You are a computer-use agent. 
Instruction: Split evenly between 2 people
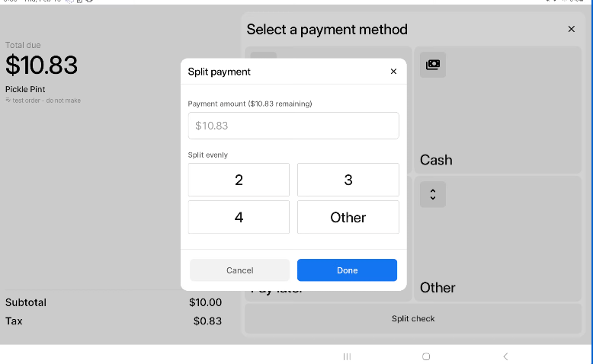[239, 180]
